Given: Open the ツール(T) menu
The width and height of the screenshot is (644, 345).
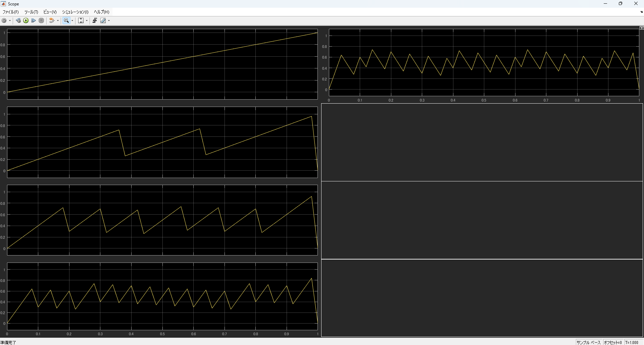Looking at the screenshot, I should 31,12.
